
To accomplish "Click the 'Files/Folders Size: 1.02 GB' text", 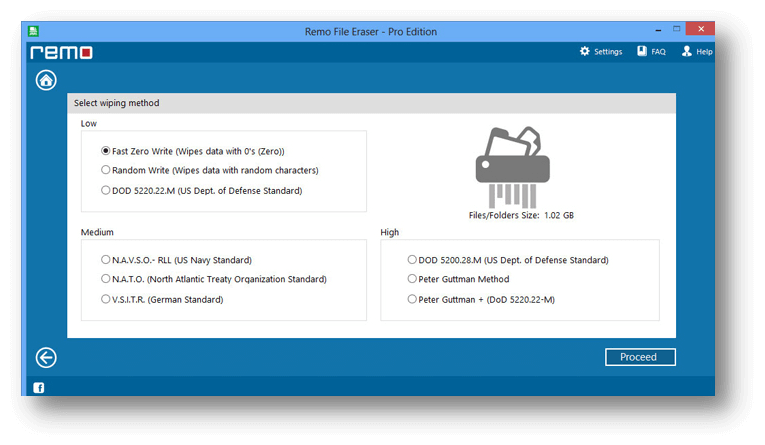I will (x=521, y=215).
